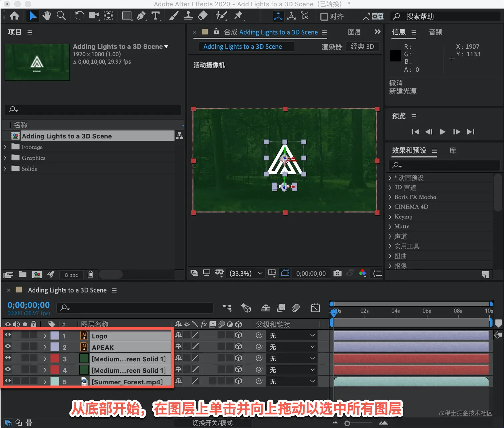
Task: Select the Rotation tool
Action: (79, 16)
